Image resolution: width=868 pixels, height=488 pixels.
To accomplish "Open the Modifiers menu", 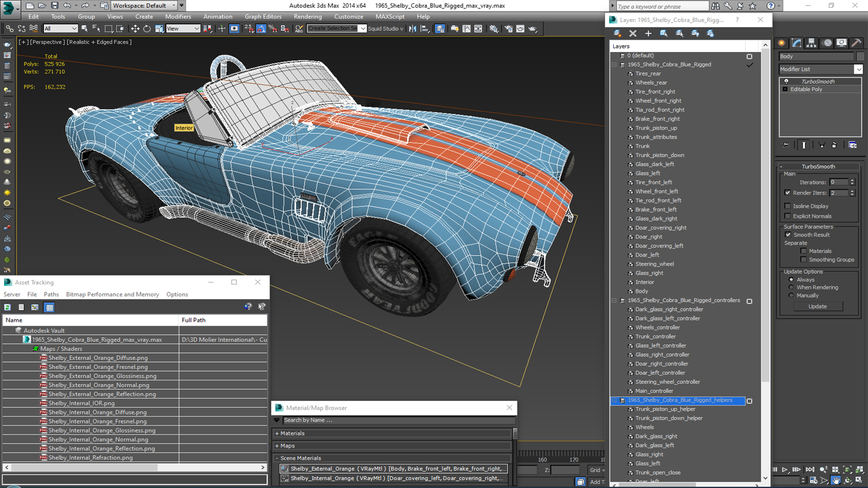I will (178, 17).
